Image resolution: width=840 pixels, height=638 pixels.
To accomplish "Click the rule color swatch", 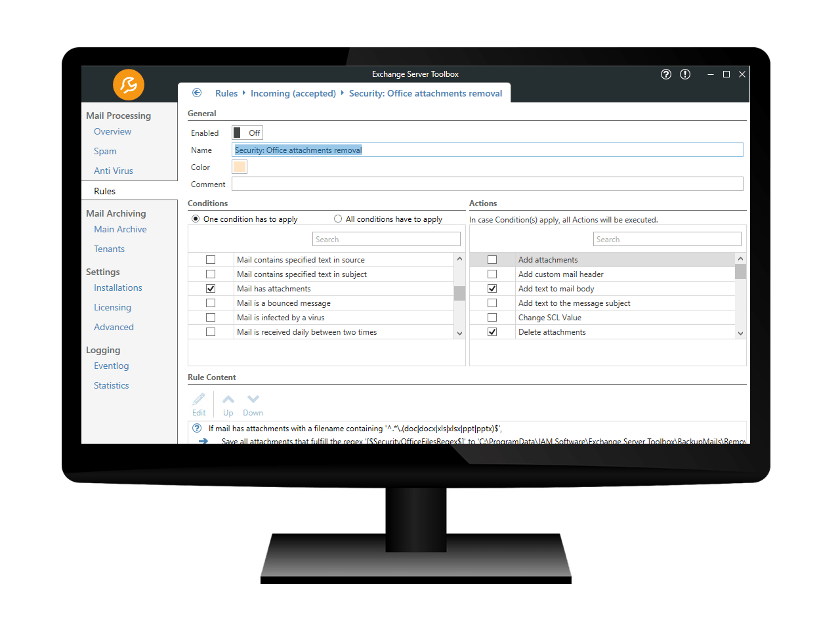I will click(x=240, y=167).
